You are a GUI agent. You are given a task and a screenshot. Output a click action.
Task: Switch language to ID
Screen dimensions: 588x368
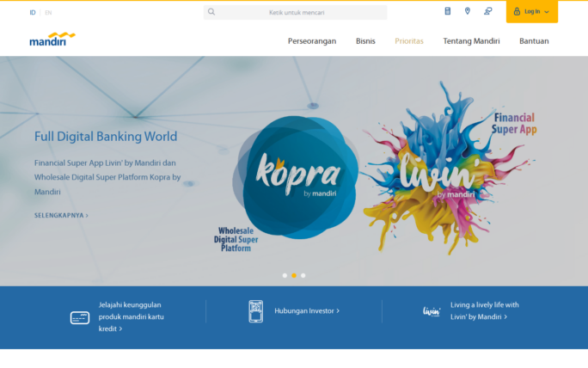click(33, 13)
